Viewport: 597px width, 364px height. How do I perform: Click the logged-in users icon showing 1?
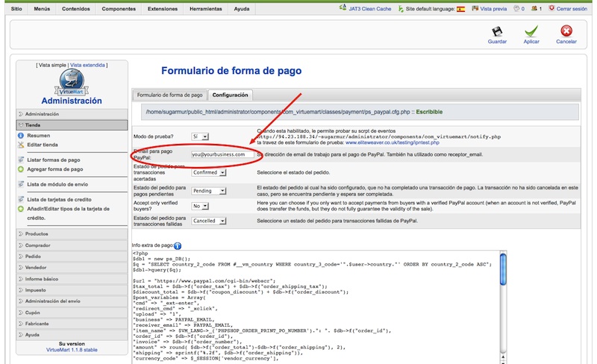[x=534, y=8]
